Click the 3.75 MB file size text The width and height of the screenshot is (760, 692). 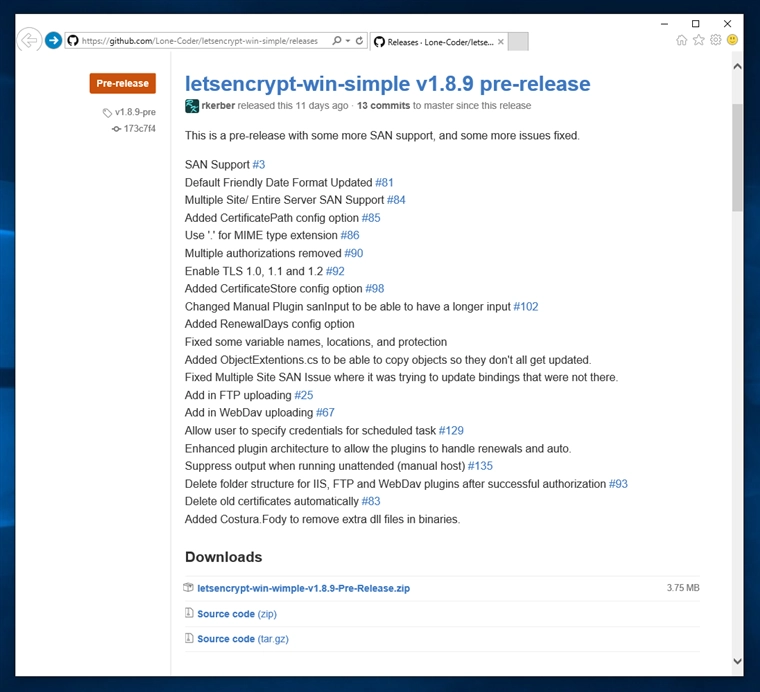tap(683, 588)
